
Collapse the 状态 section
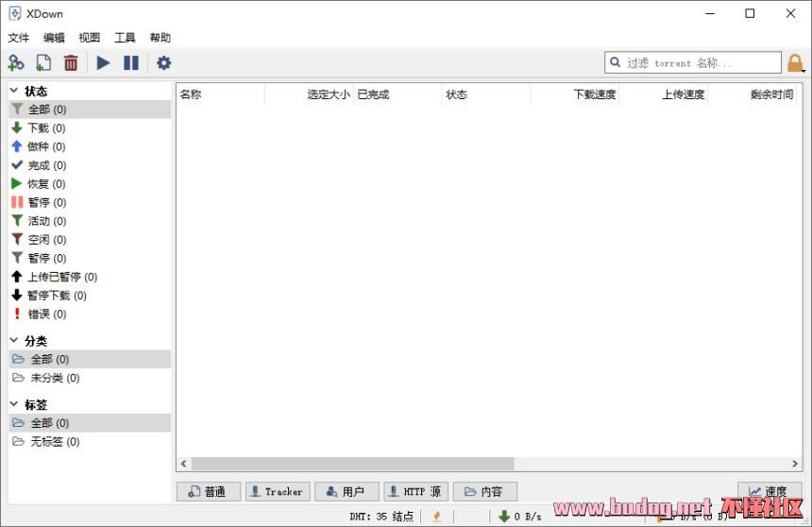(x=14, y=91)
